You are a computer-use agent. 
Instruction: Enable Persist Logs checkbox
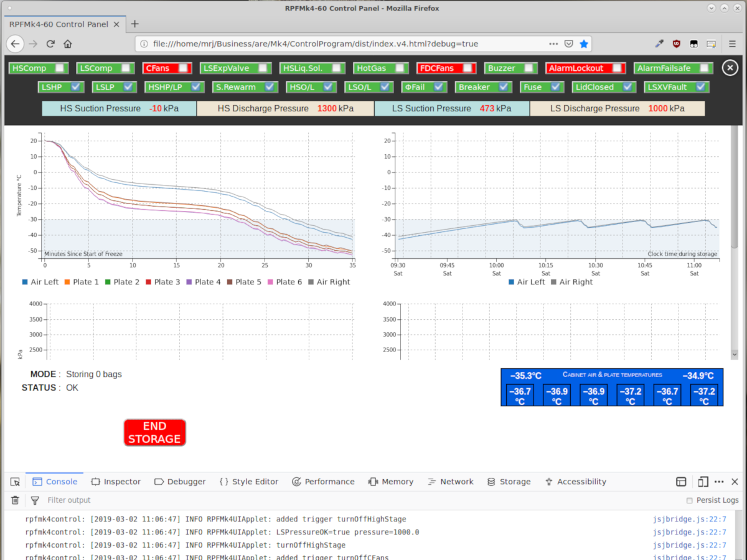click(689, 500)
